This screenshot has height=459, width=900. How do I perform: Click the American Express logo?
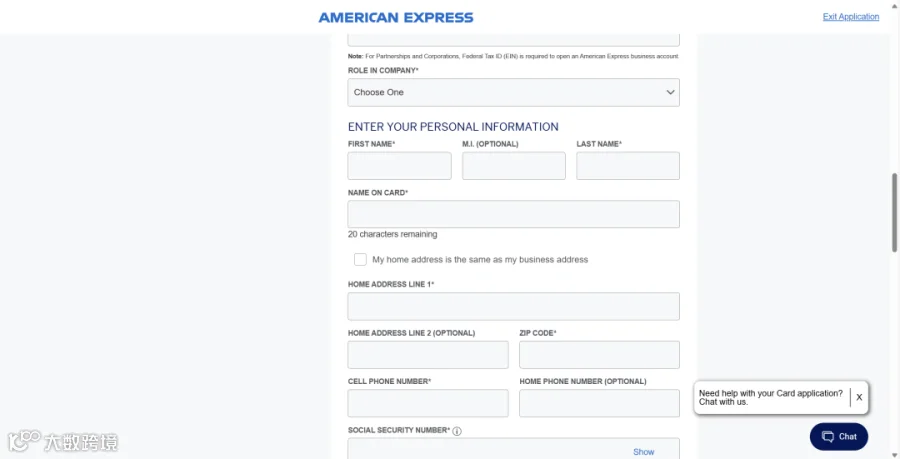click(396, 18)
